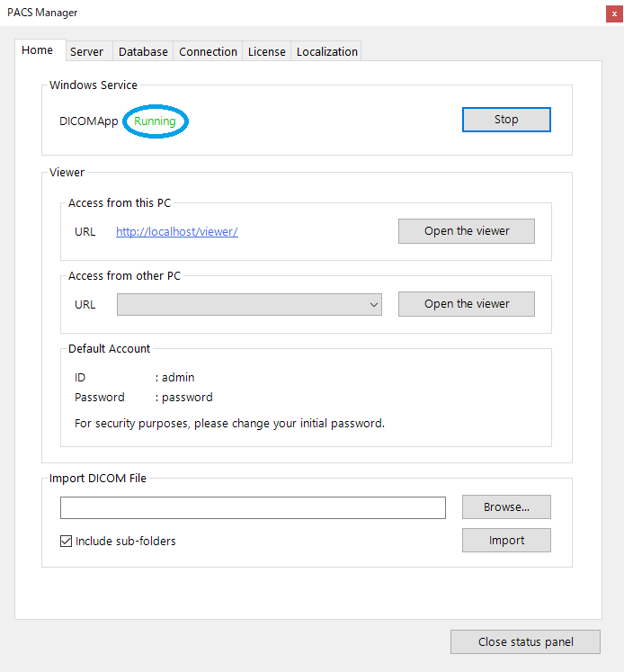Go to the License tab
624x672 pixels.
(266, 51)
